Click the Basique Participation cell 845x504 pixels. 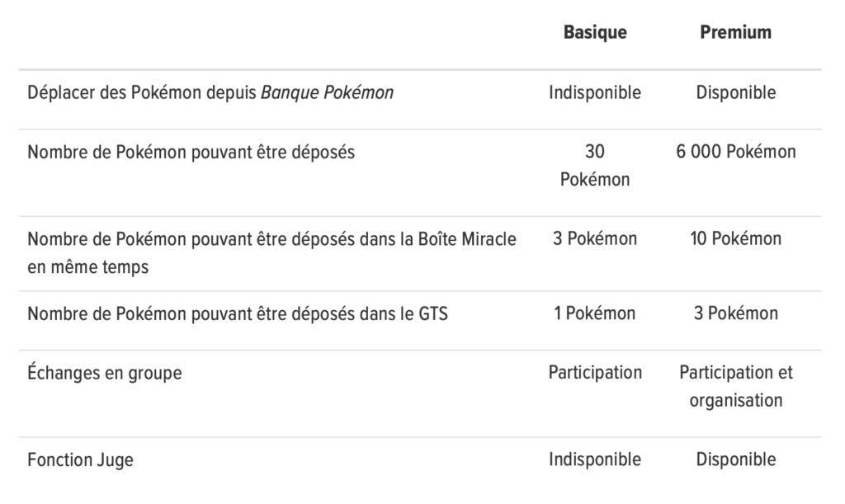595,373
